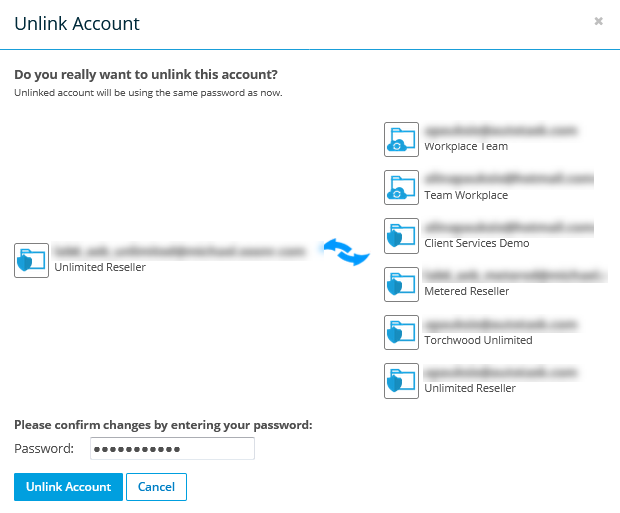Image resolution: width=620 pixels, height=513 pixels.
Task: Click the Metered Reseller label
Action: (467, 291)
